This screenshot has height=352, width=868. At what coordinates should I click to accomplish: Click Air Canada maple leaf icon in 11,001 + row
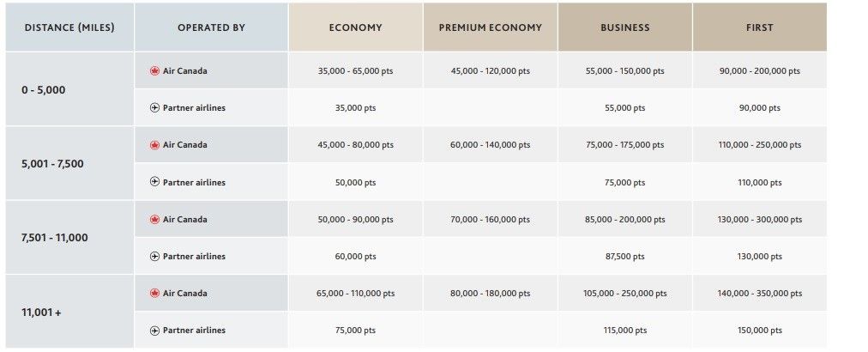point(154,293)
